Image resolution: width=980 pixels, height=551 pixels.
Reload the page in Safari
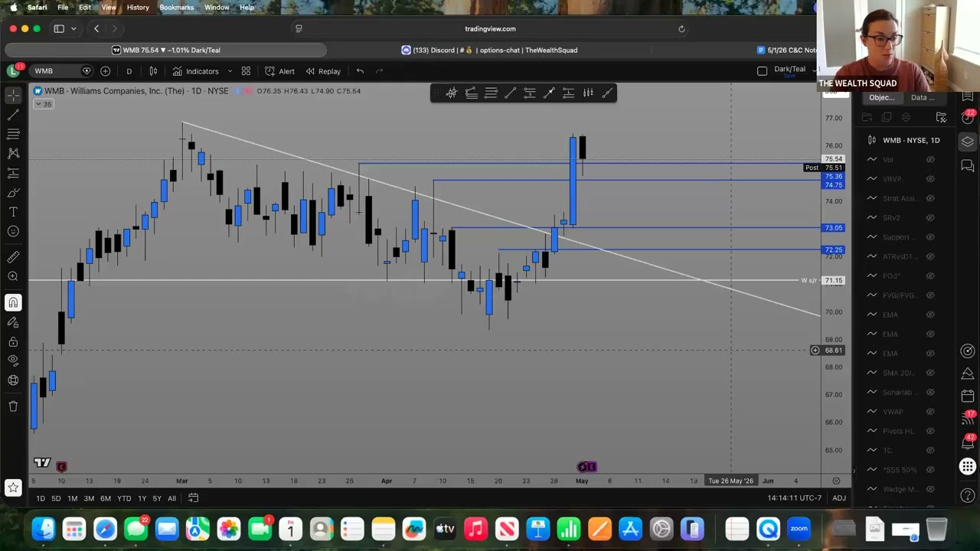(x=681, y=29)
